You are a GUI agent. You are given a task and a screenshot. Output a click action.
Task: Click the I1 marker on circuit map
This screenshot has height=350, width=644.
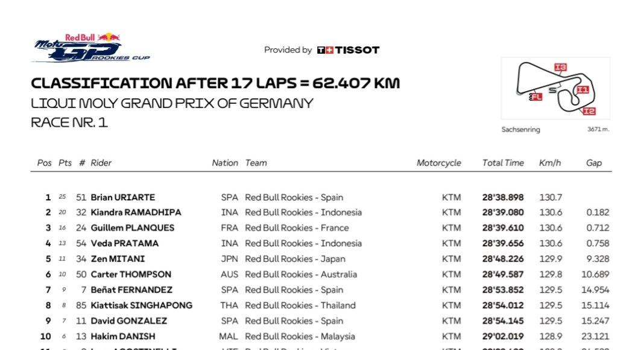[582, 89]
